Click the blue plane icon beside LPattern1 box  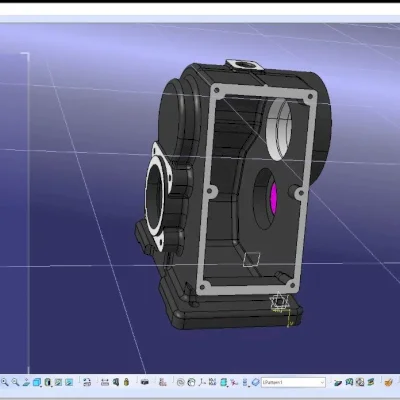click(x=255, y=382)
